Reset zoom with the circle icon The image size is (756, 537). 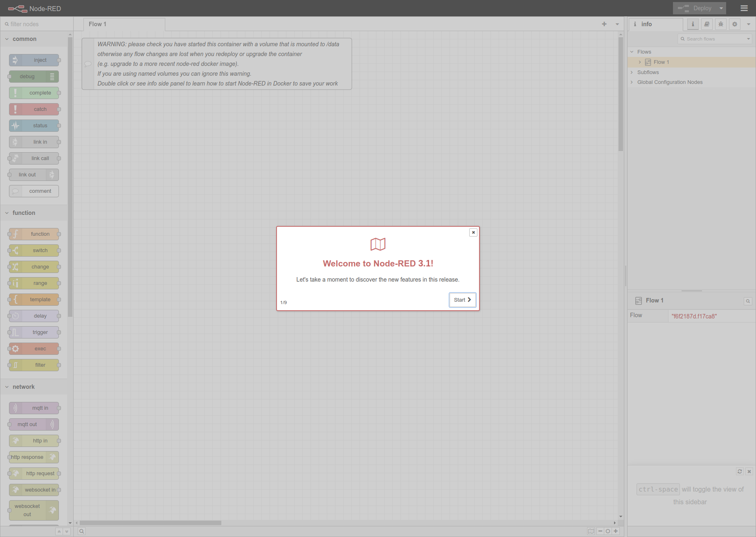[x=608, y=531]
